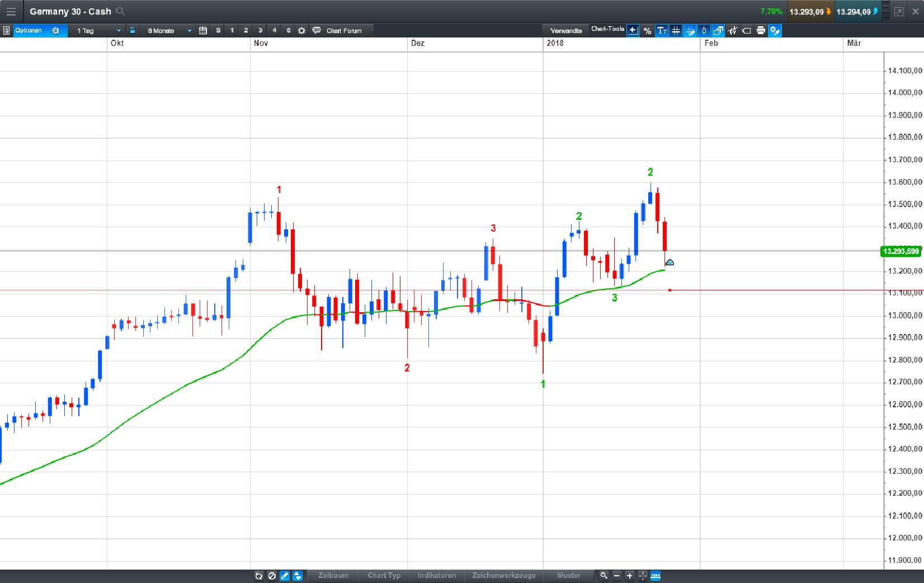
Task: Open the calendar date picker icon
Action: point(203,31)
